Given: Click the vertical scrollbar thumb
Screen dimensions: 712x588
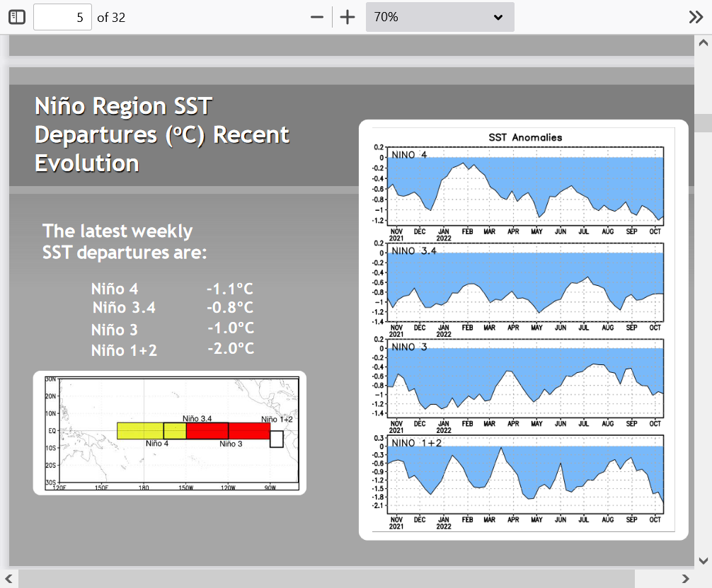Looking at the screenshot, I should click(704, 122).
